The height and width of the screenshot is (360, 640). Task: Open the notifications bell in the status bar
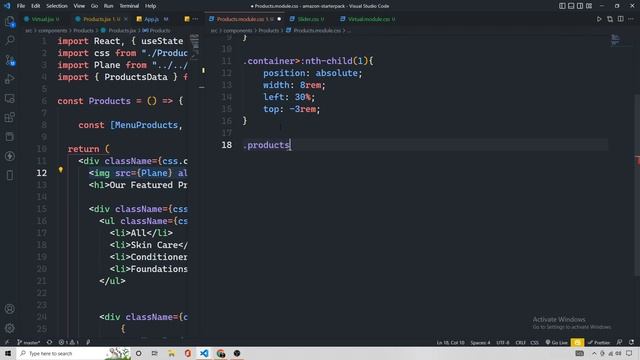click(x=631, y=342)
